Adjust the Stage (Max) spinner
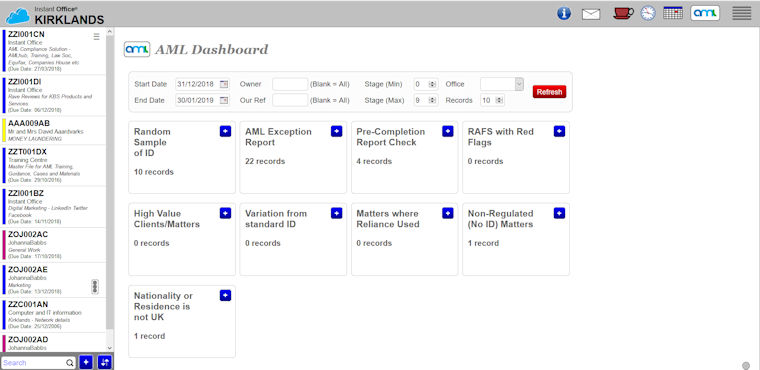This screenshot has width=760, height=370. pos(432,100)
